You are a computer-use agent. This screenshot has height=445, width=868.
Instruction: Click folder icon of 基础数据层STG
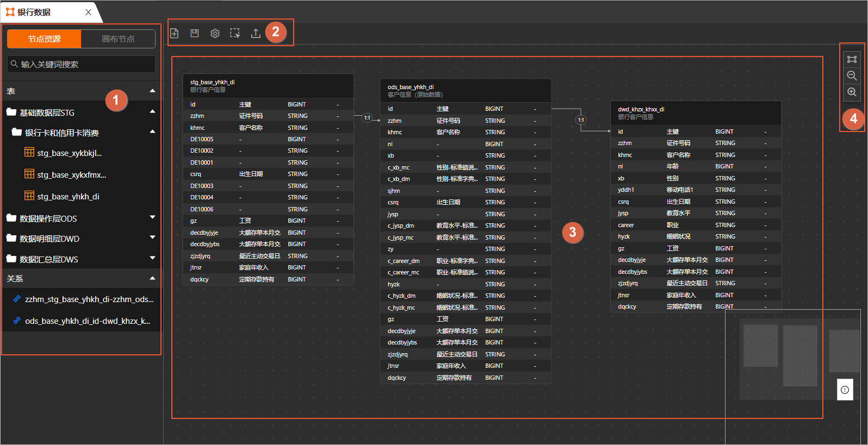[x=11, y=112]
